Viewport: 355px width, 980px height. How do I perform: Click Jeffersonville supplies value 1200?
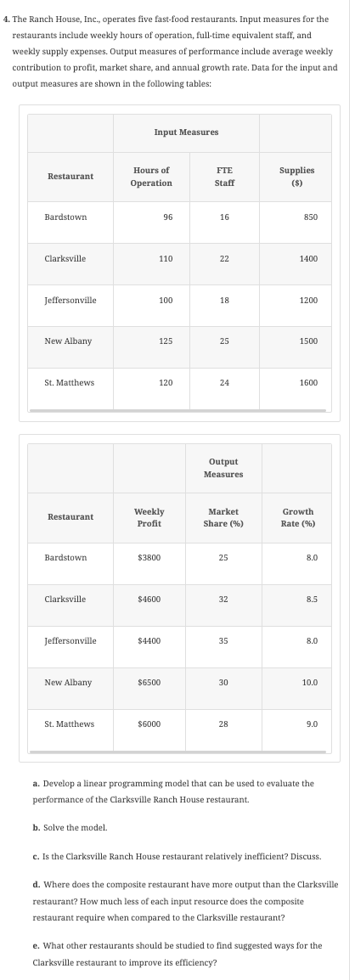tap(308, 300)
